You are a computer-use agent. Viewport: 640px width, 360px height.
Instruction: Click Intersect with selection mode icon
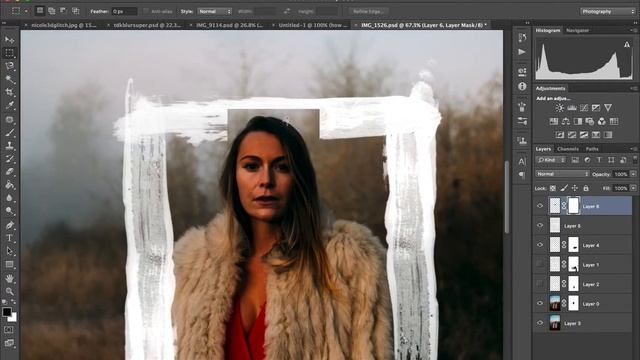76,11
